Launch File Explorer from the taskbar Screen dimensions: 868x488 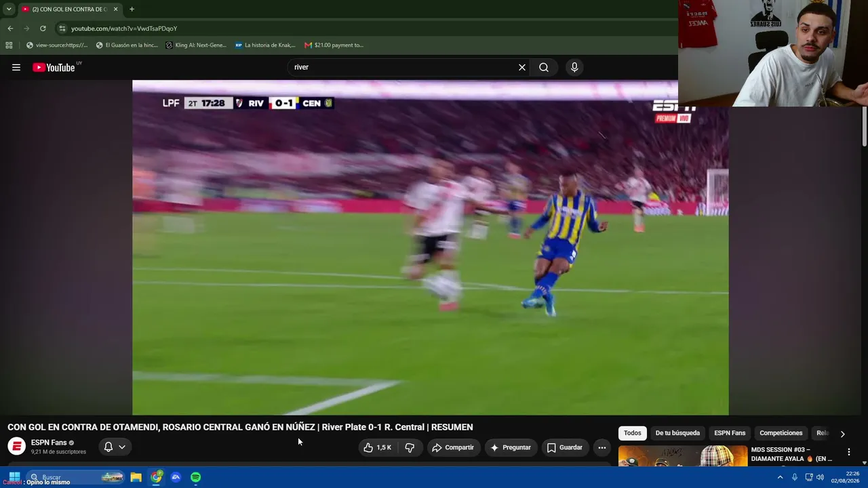tap(136, 477)
